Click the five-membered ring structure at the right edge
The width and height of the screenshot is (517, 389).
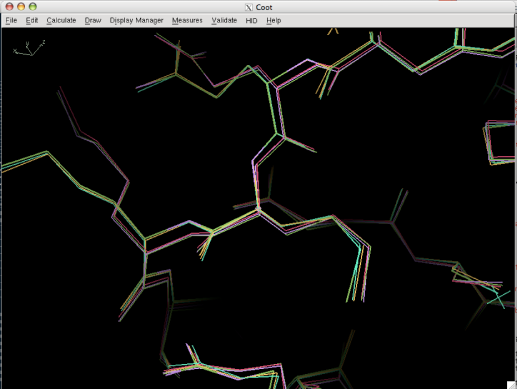coord(499,143)
